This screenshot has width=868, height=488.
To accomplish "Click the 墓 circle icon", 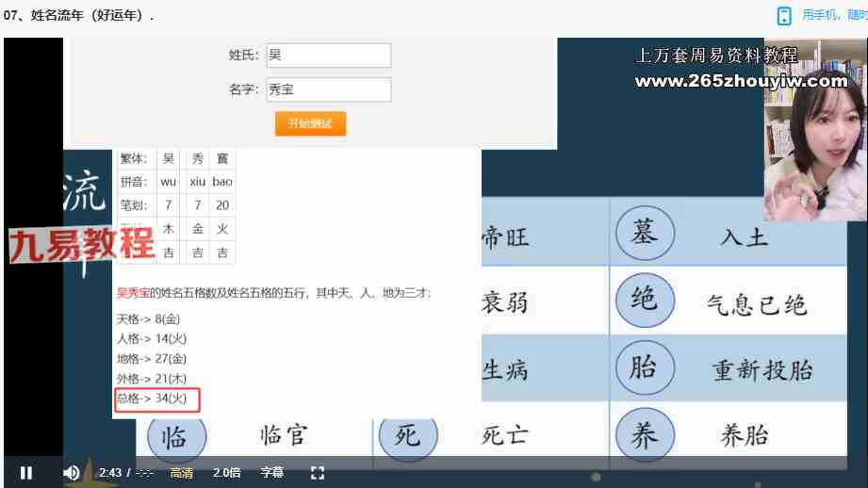I will pyautogui.click(x=644, y=234).
